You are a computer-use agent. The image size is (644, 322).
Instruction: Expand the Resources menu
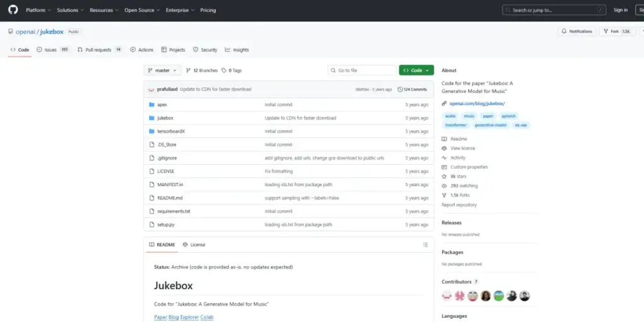104,10
